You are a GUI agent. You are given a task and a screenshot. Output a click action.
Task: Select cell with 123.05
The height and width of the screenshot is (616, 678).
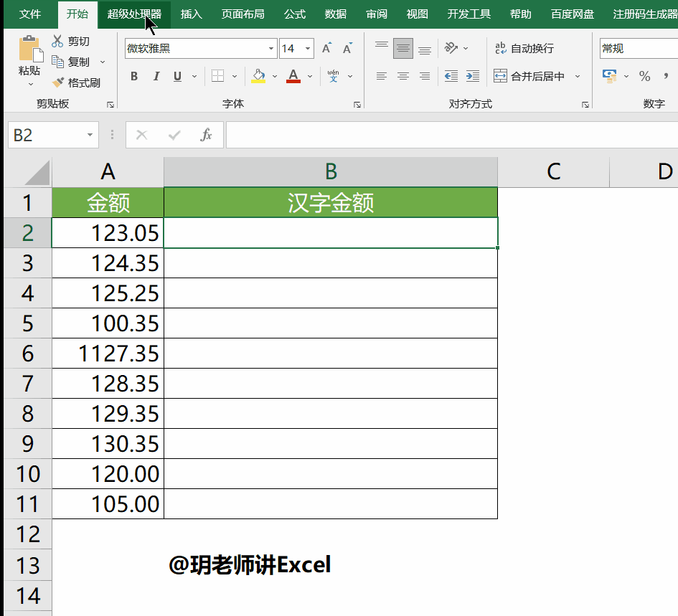(108, 233)
